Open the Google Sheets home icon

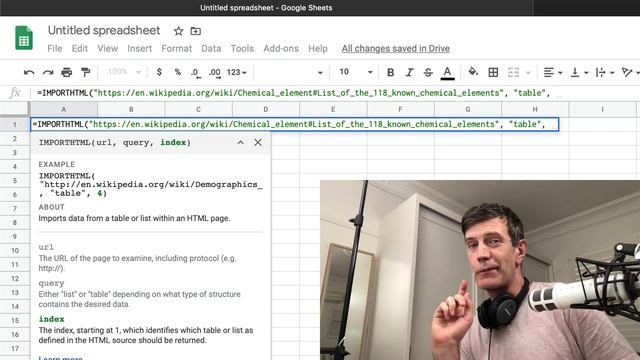pos(24,38)
